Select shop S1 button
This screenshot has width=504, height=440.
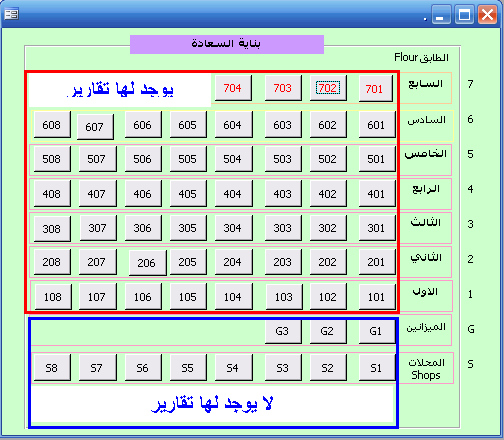377,368
